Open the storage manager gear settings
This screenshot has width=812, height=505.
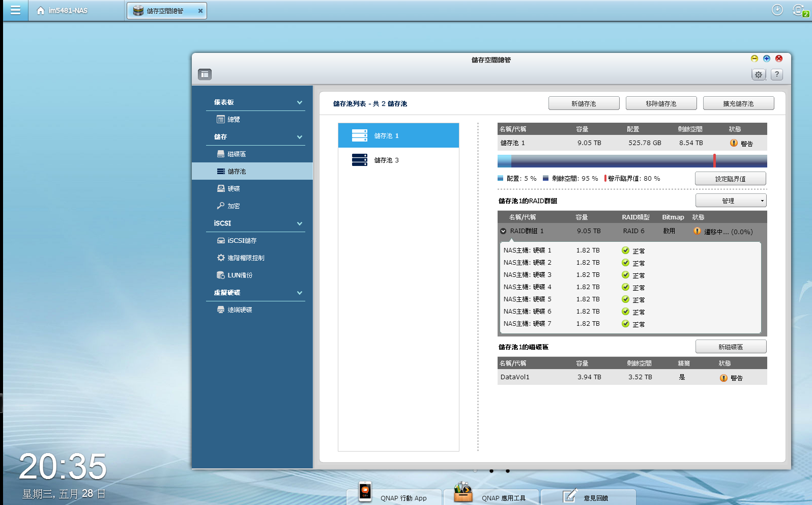click(758, 75)
